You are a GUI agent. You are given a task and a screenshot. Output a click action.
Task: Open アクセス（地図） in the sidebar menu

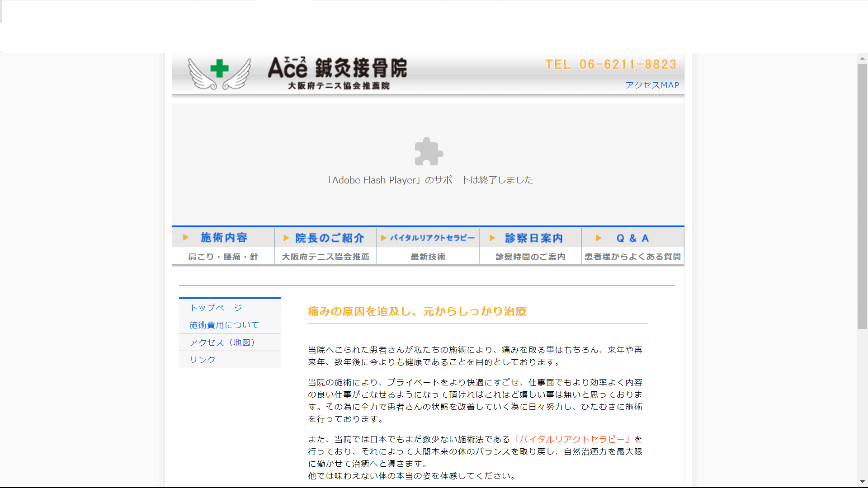point(230,343)
